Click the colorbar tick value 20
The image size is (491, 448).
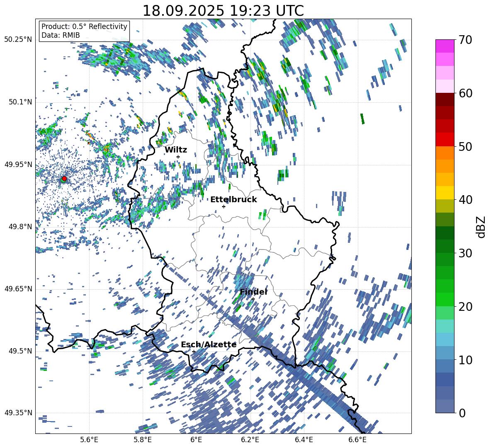point(465,307)
